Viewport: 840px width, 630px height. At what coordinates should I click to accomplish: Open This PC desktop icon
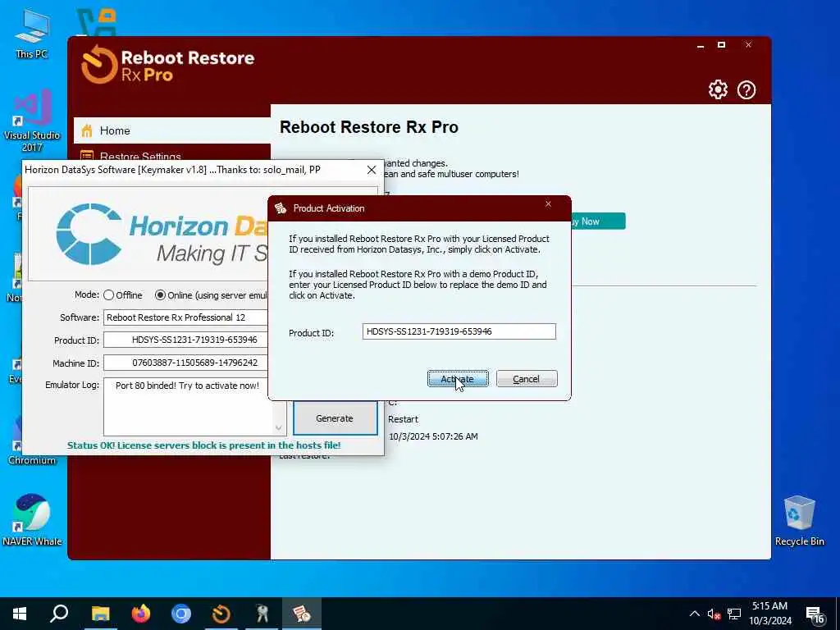click(31, 33)
